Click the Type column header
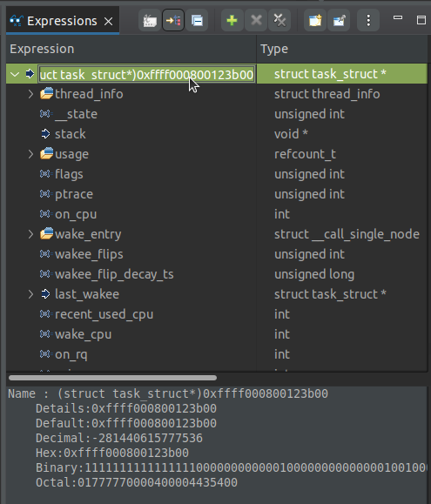This screenshot has width=431, height=504. pyautogui.click(x=342, y=49)
